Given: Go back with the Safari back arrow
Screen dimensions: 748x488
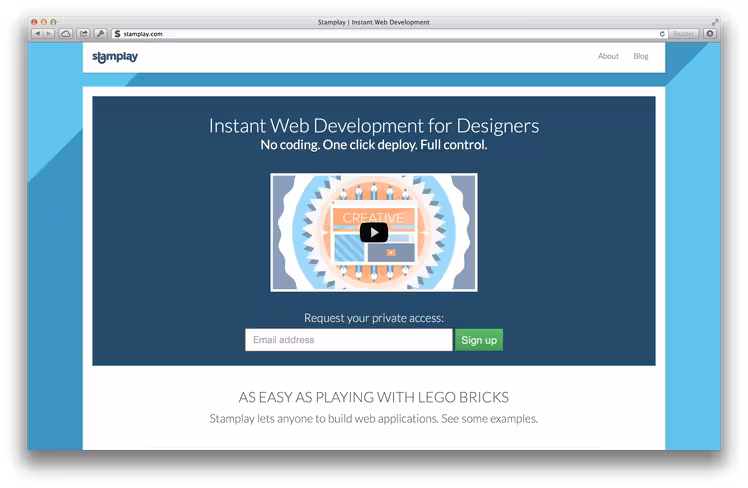Looking at the screenshot, I should (38, 34).
